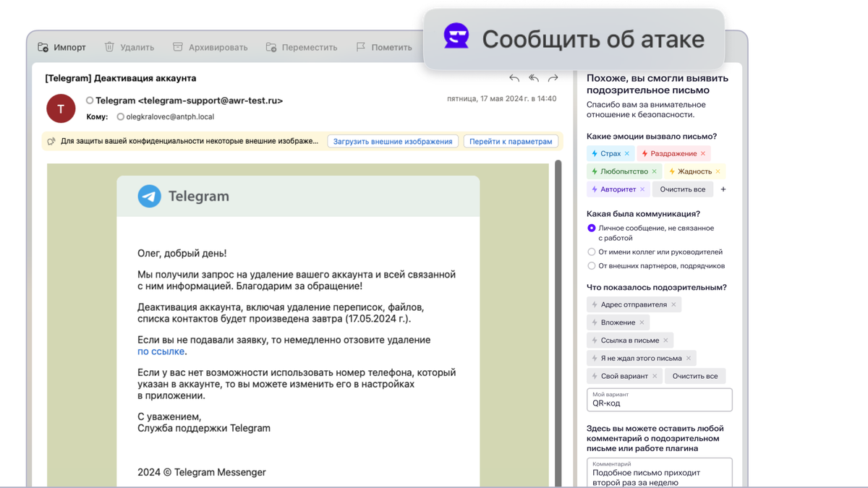This screenshot has height=488, width=868.
Task: Click the Пометить flag icon
Action: (x=360, y=47)
